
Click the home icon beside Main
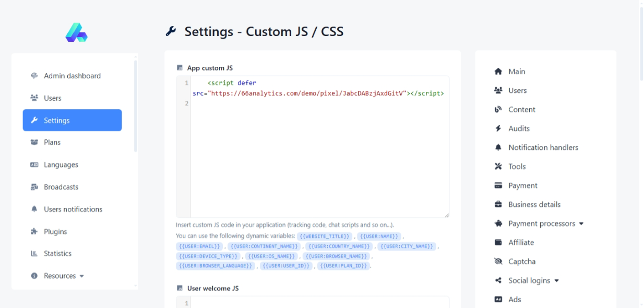point(498,72)
